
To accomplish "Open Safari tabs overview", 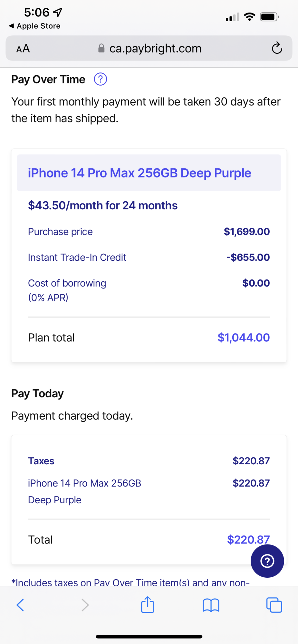I will tap(274, 605).
